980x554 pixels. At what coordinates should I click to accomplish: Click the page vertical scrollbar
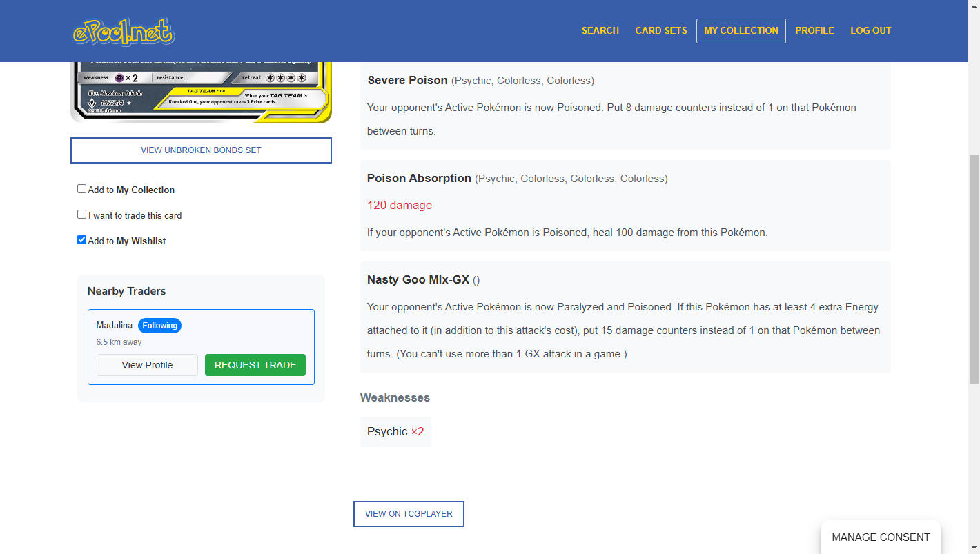(x=974, y=269)
